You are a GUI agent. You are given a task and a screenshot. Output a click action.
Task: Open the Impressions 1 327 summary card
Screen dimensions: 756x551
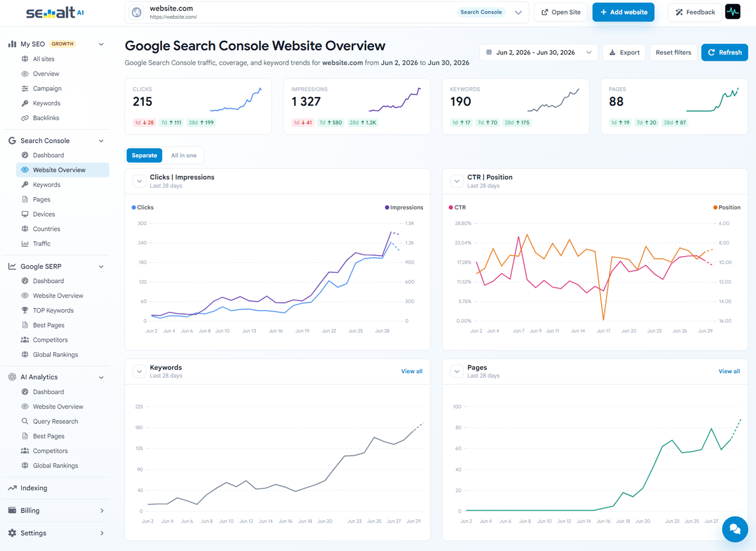(x=356, y=107)
